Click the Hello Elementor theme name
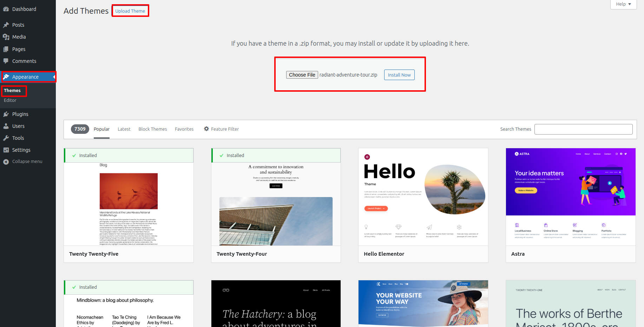 coord(384,254)
